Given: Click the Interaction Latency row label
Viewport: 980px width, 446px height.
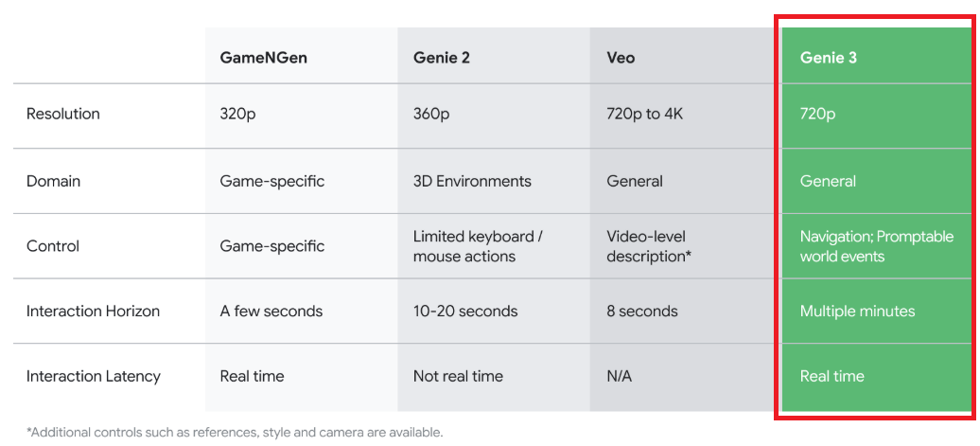Looking at the screenshot, I should [x=93, y=376].
